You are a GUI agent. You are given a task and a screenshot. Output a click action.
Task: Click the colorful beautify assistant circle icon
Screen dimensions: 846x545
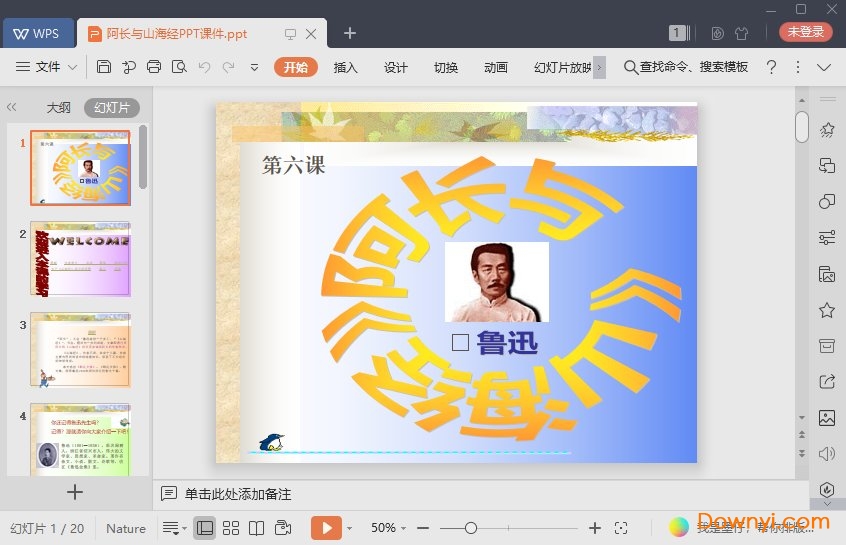[x=679, y=527]
